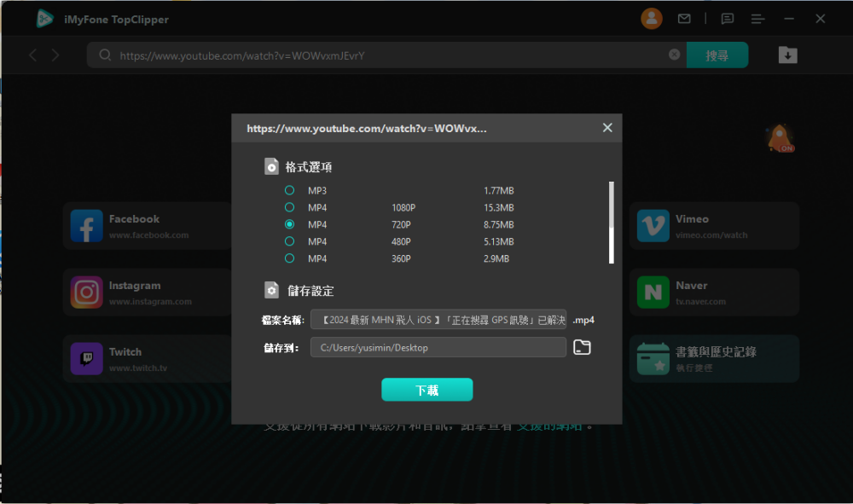This screenshot has height=504, width=853.
Task: Open the Facebook site shortcut
Action: tap(147, 226)
